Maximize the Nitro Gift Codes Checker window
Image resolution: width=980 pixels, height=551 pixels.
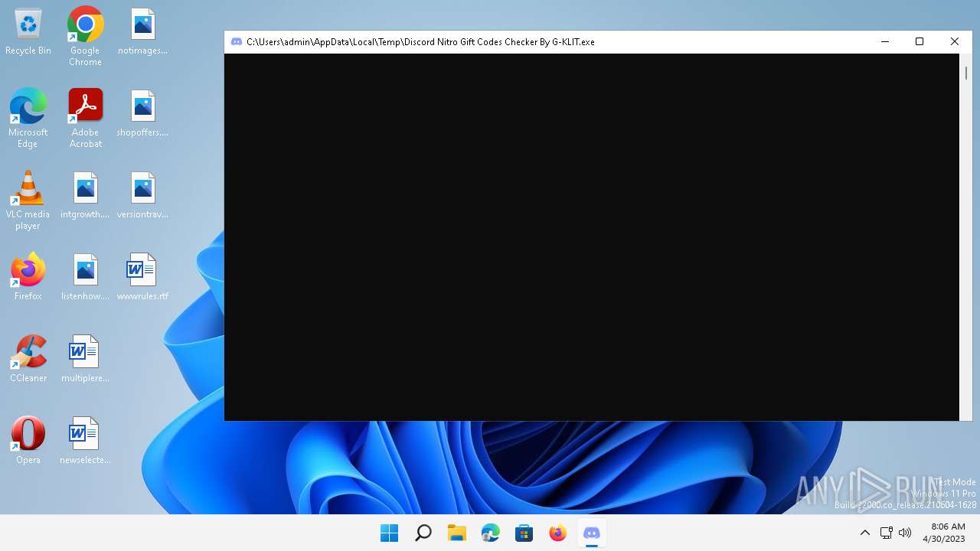pyautogui.click(x=920, y=42)
